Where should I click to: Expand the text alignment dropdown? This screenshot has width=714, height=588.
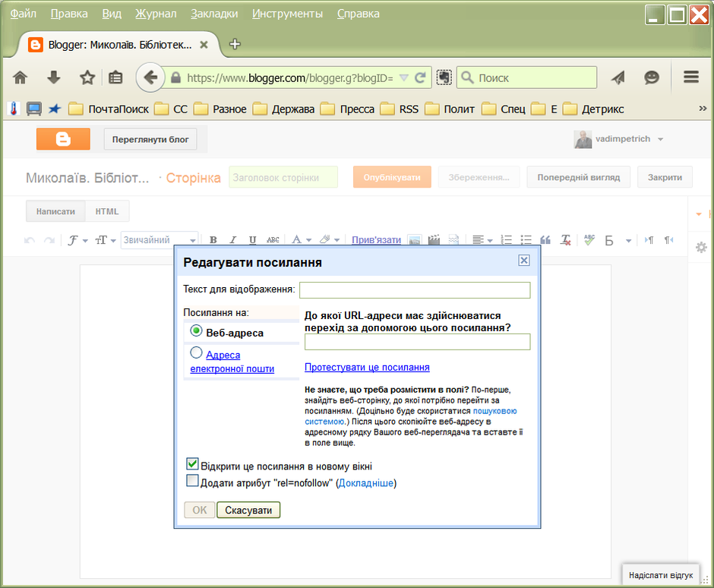(x=482, y=240)
